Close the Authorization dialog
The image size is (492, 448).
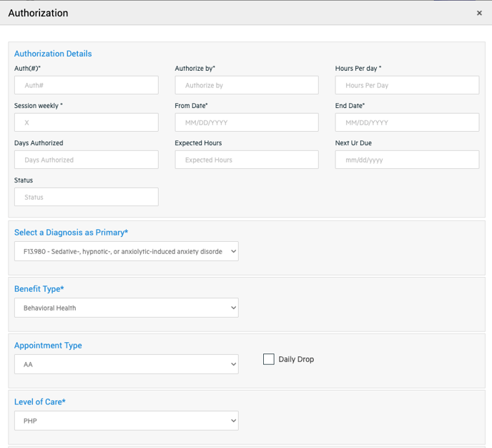tap(479, 13)
